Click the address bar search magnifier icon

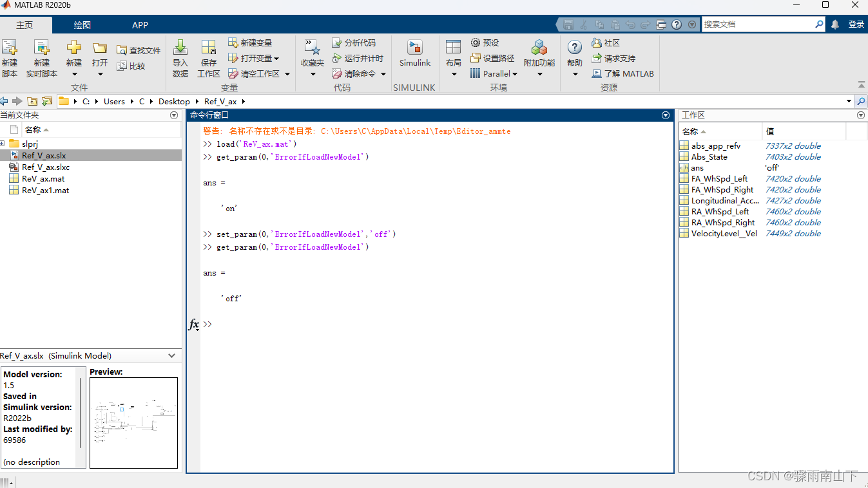pyautogui.click(x=861, y=101)
